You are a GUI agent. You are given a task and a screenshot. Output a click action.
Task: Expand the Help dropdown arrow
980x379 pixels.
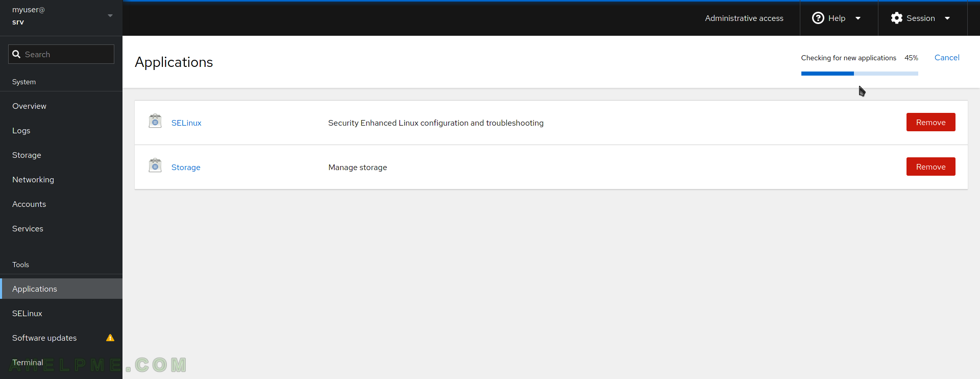coord(858,18)
